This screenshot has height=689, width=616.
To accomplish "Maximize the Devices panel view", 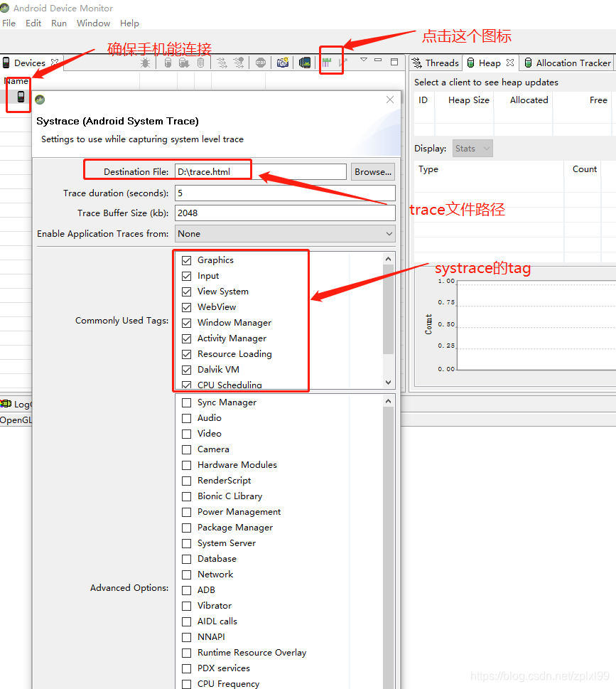I will coord(394,62).
